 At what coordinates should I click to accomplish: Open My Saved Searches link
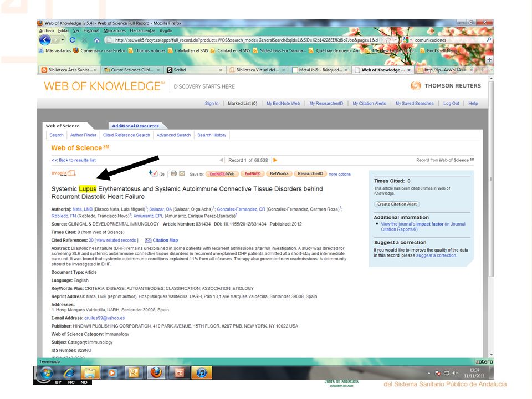415,104
